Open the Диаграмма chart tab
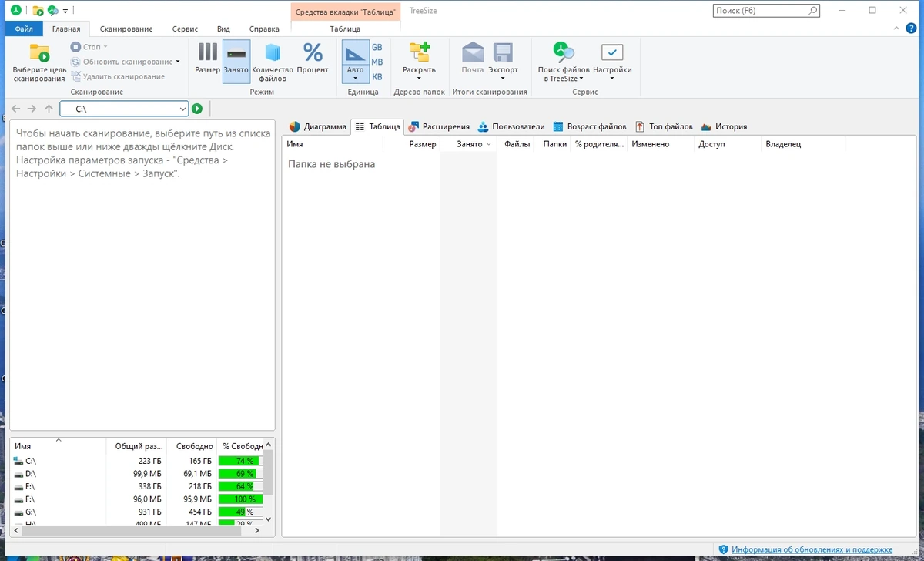Image resolution: width=924 pixels, height=561 pixels. [x=318, y=126]
